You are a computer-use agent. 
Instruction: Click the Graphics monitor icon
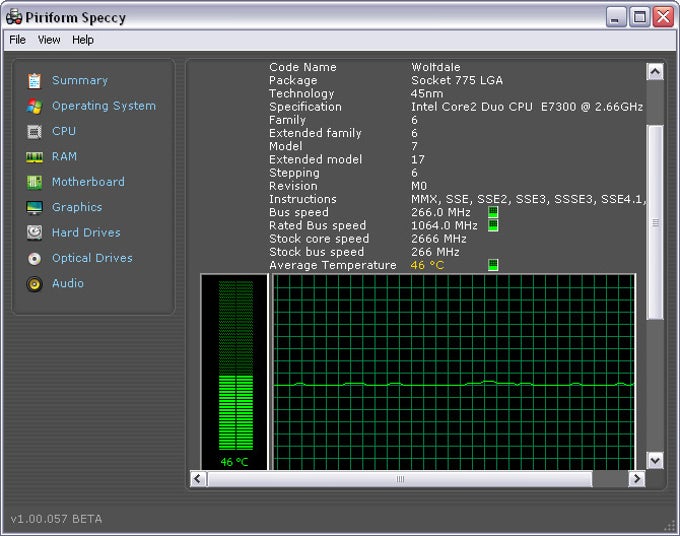(x=34, y=208)
